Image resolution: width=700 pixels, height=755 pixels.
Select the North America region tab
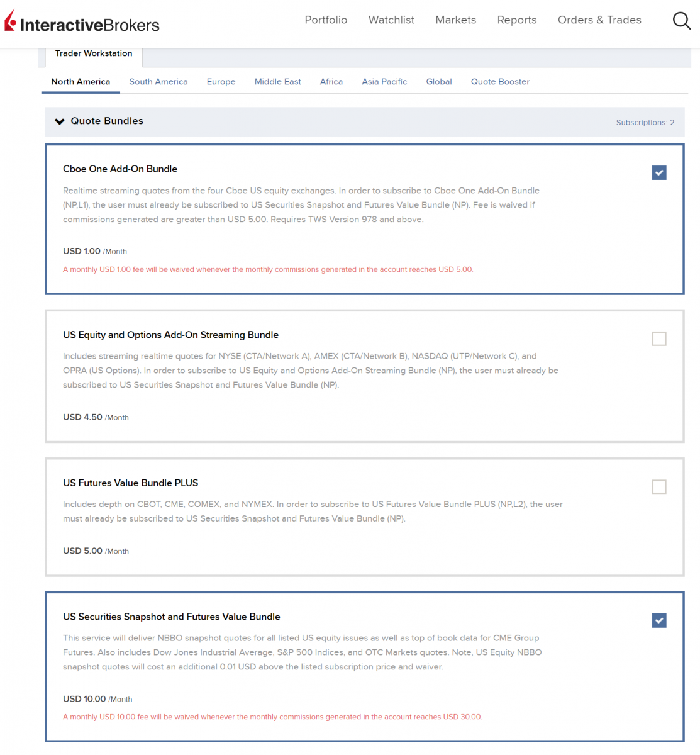[81, 82]
